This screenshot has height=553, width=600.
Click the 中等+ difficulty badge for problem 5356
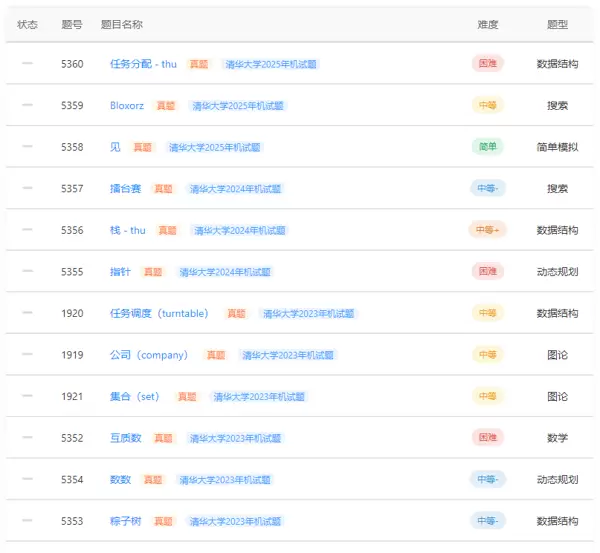(487, 230)
